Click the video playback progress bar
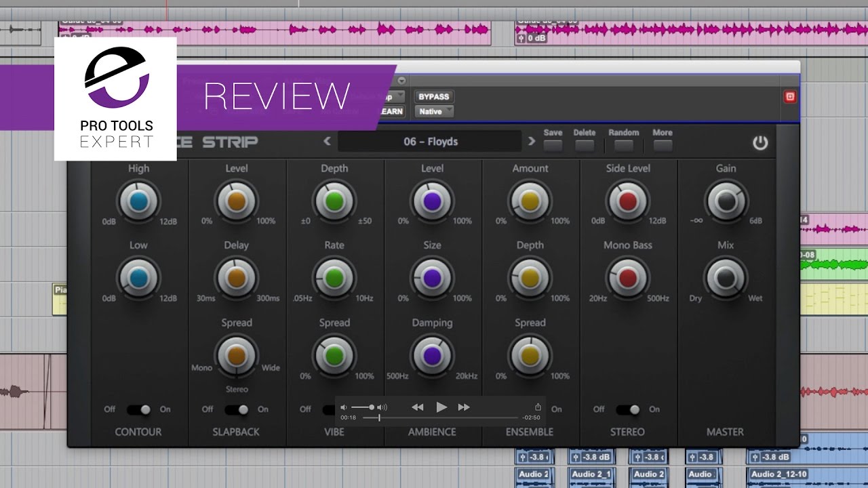This screenshot has height=488, width=868. point(441,418)
